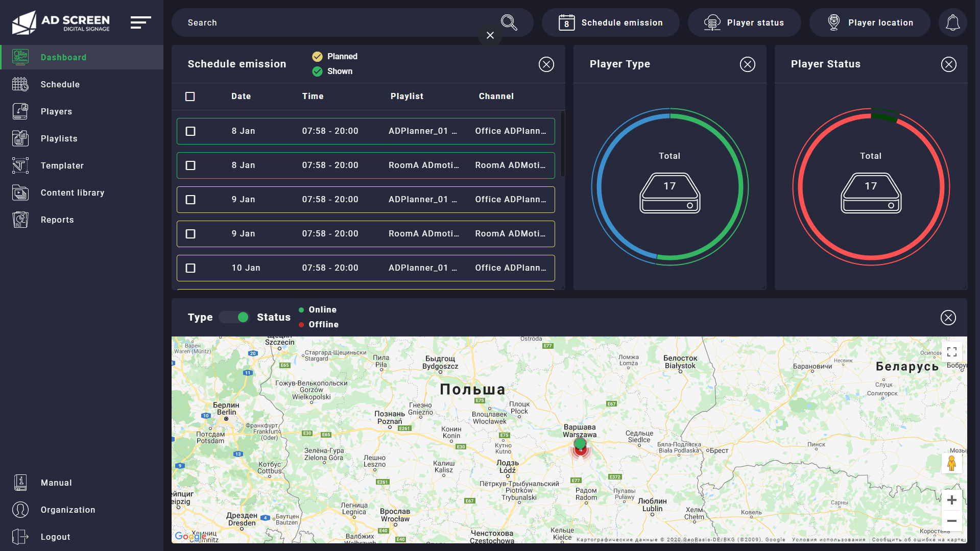The height and width of the screenshot is (551, 980).
Task: Collapse sidebar with hamburger menu icon
Action: click(140, 22)
